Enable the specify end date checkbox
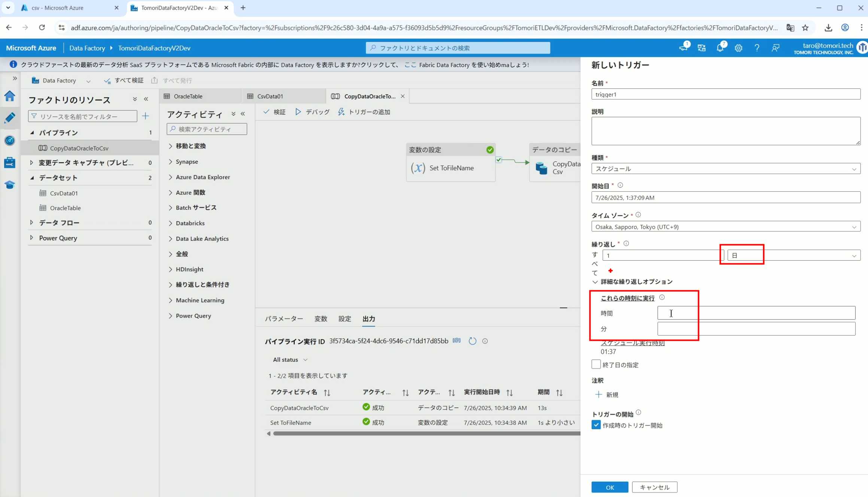Viewport: 868px width, 497px height. pyautogui.click(x=596, y=364)
